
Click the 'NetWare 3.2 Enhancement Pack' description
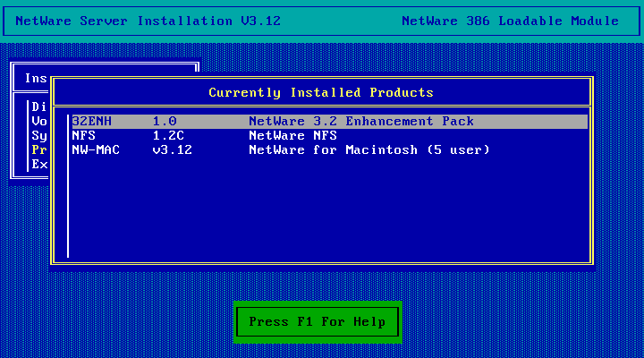[x=361, y=122]
